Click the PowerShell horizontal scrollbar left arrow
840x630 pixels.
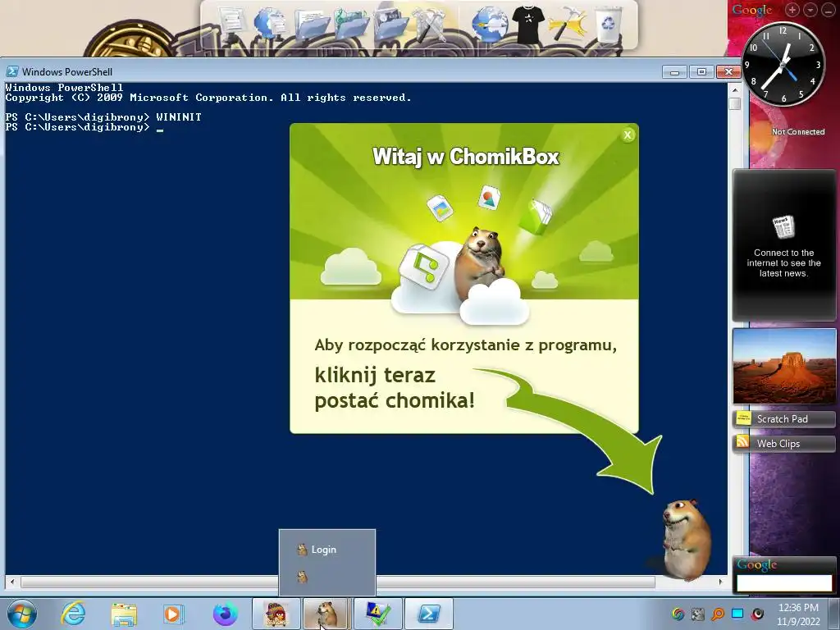pyautogui.click(x=12, y=582)
